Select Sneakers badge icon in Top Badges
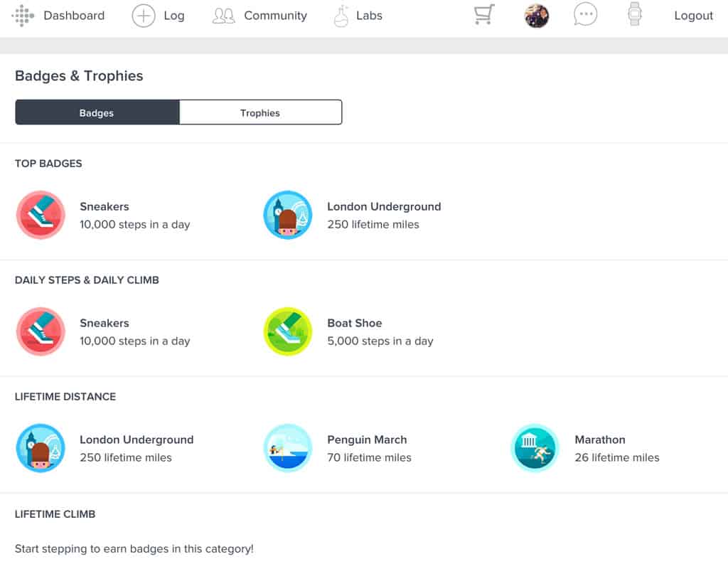The image size is (728, 564). point(41,215)
